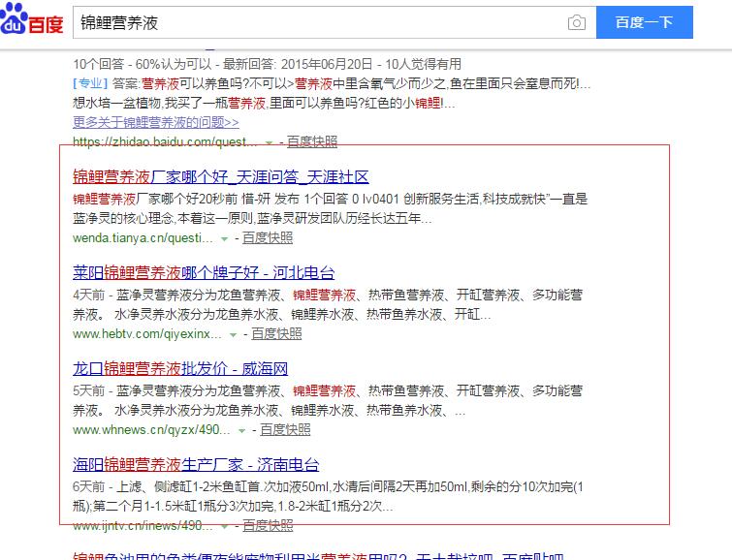Expand dropdown arrow beside www.ijntv.cn URL
732x560 pixels.
pos(224,526)
